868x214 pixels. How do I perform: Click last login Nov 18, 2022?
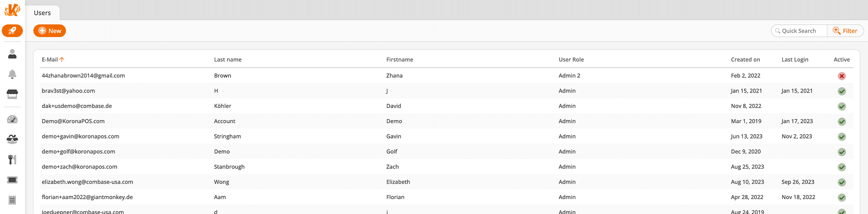click(x=798, y=197)
